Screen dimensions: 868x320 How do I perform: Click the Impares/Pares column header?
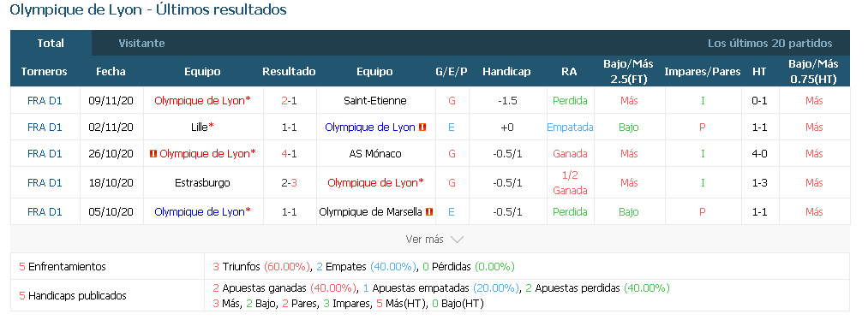tap(703, 71)
